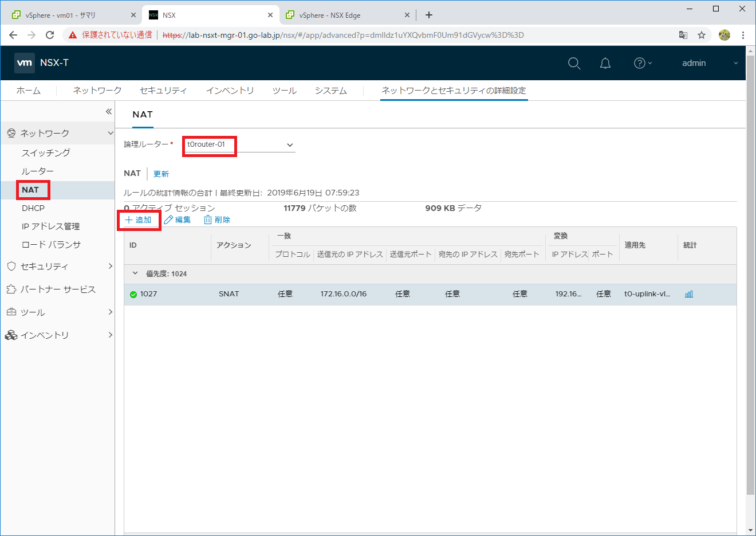View statistics chart icon for rule 1027
Screen dimensions: 756x536
pyautogui.click(x=689, y=294)
